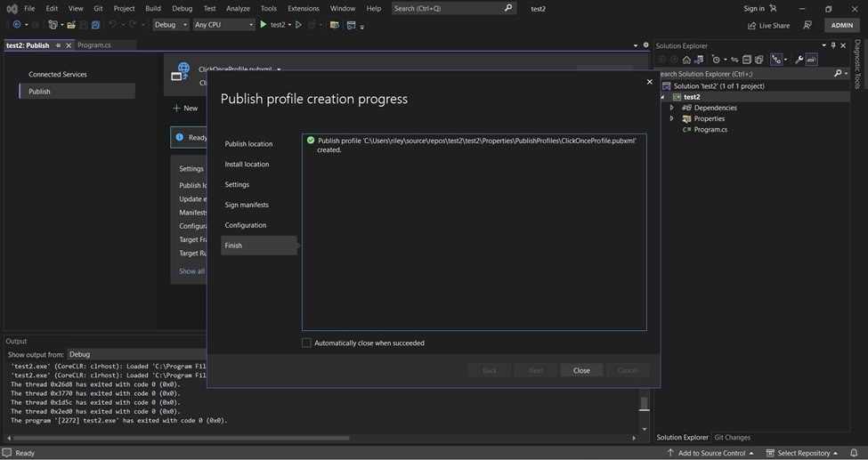
Task: Expand the Properties tree node
Action: [672, 118]
